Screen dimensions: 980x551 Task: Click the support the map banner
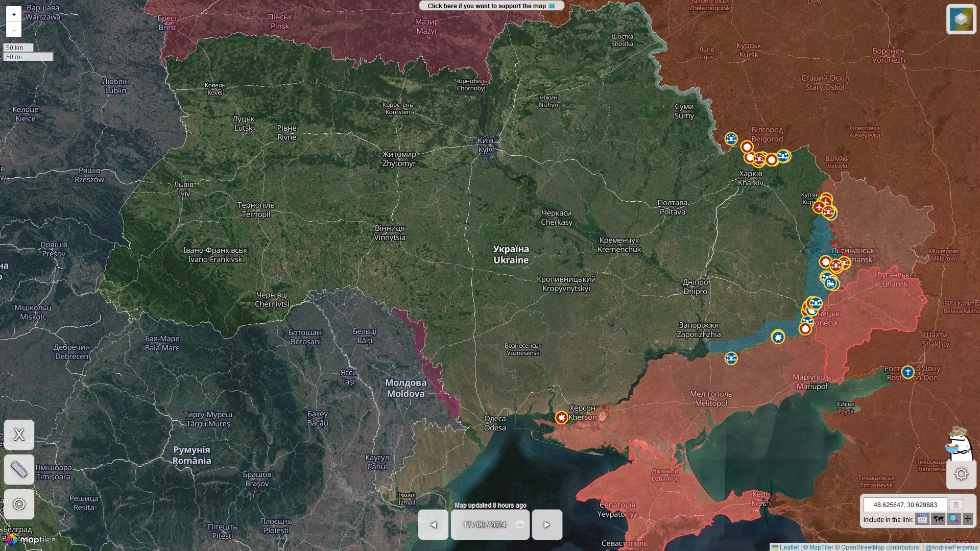tap(491, 6)
